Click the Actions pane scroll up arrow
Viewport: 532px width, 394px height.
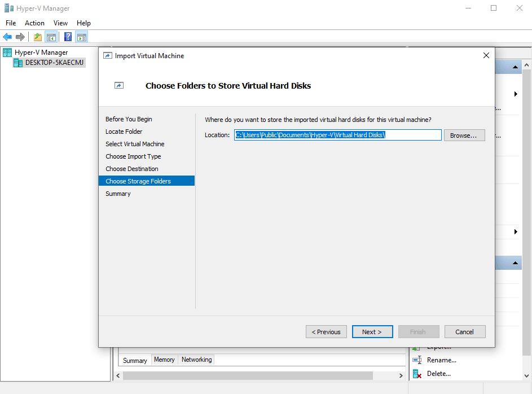(526, 65)
